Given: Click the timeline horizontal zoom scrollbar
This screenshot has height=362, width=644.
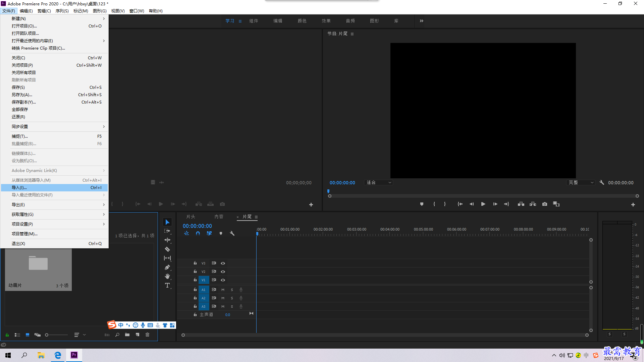Looking at the screenshot, I should (385, 335).
